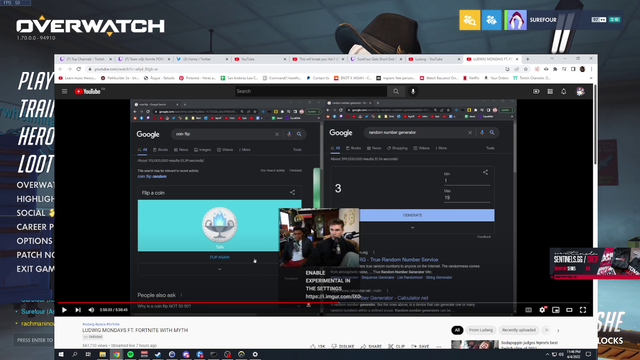Viewport: 640px width, 360px height.
Task: Like the video showing 15K likes
Action: point(318,346)
